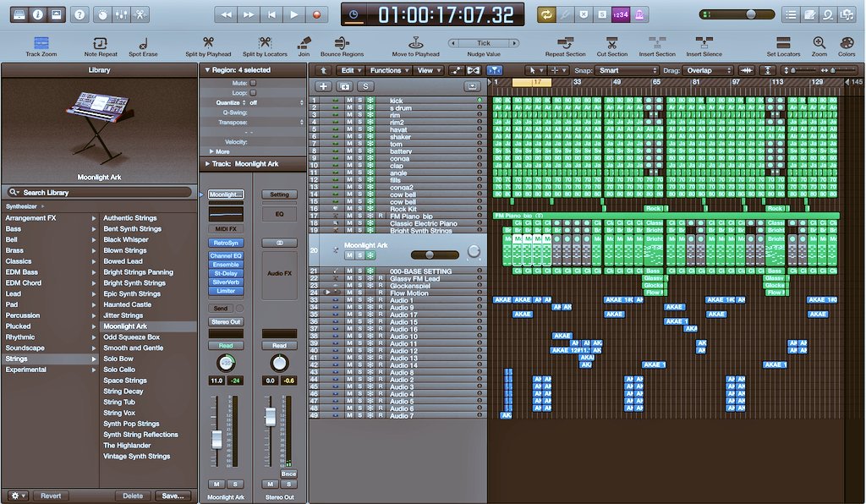Click the Revert button in Library

point(51,496)
